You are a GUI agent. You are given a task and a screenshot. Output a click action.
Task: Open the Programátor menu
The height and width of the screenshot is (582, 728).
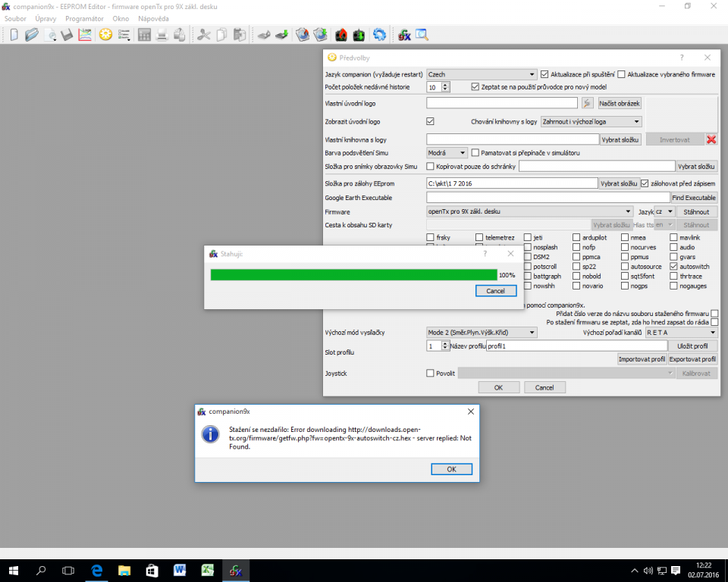pos(84,18)
